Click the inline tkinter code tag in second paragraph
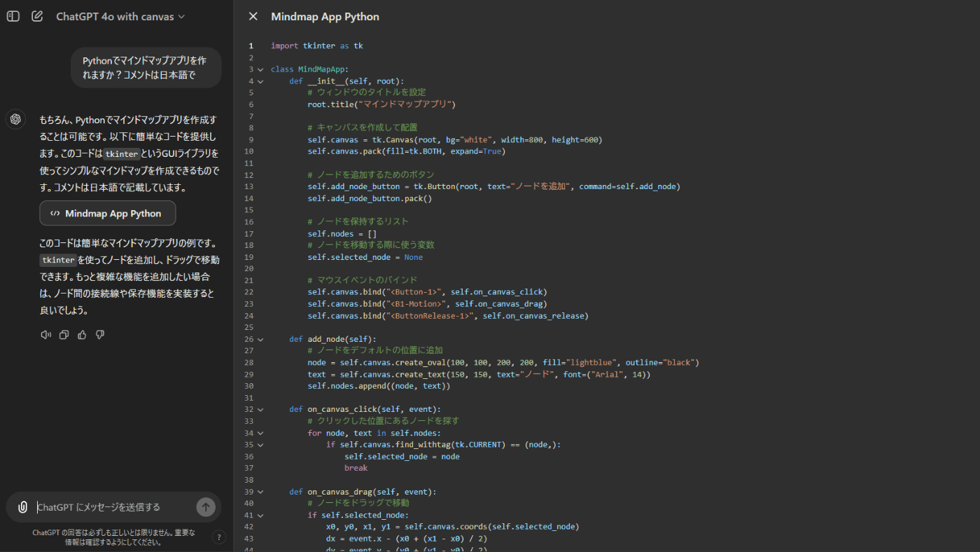Screen dimensions: 980x552 point(58,260)
